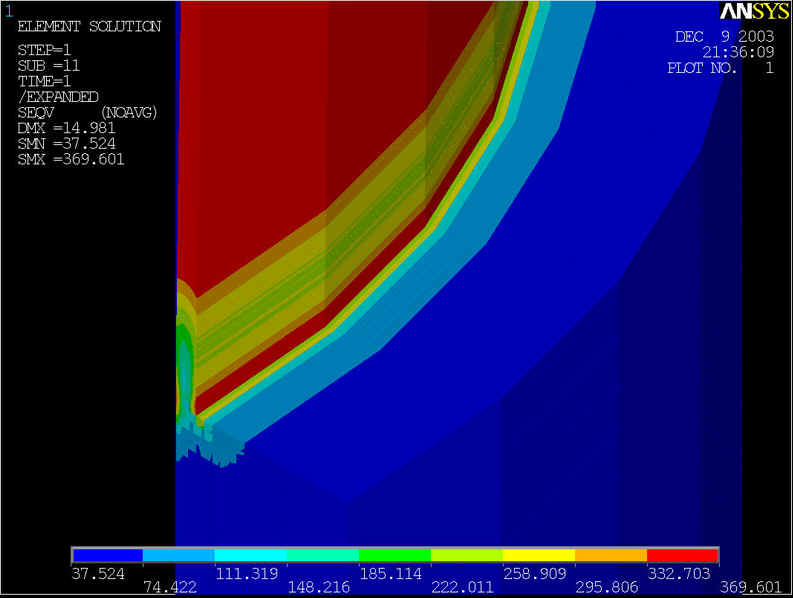Click the /EXPANDED label
The image size is (793, 598).
58,97
